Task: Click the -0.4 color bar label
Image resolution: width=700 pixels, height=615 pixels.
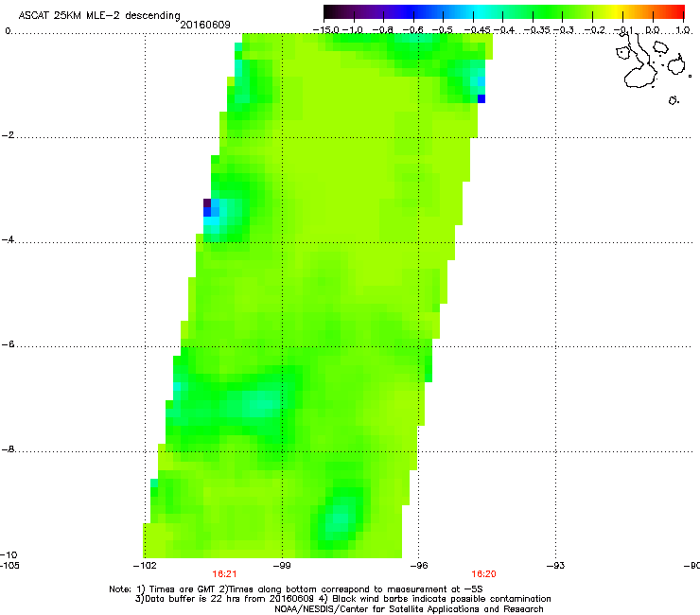Action: coord(503,30)
